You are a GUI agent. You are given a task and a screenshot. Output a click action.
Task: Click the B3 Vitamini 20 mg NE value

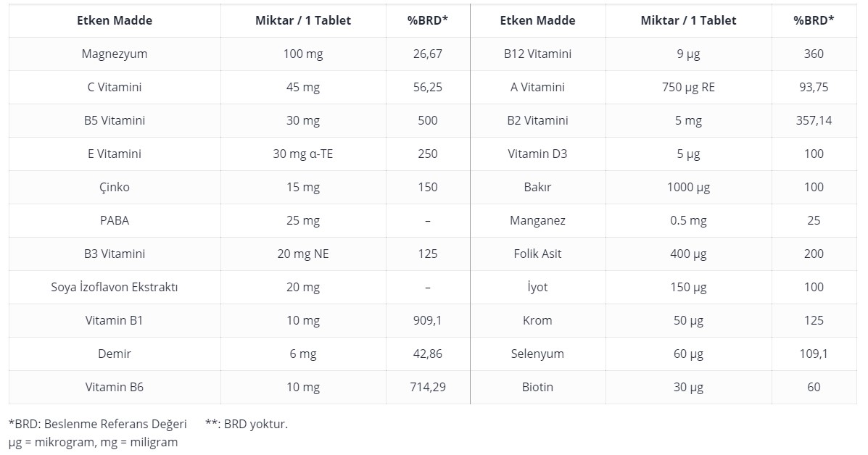pos(303,254)
